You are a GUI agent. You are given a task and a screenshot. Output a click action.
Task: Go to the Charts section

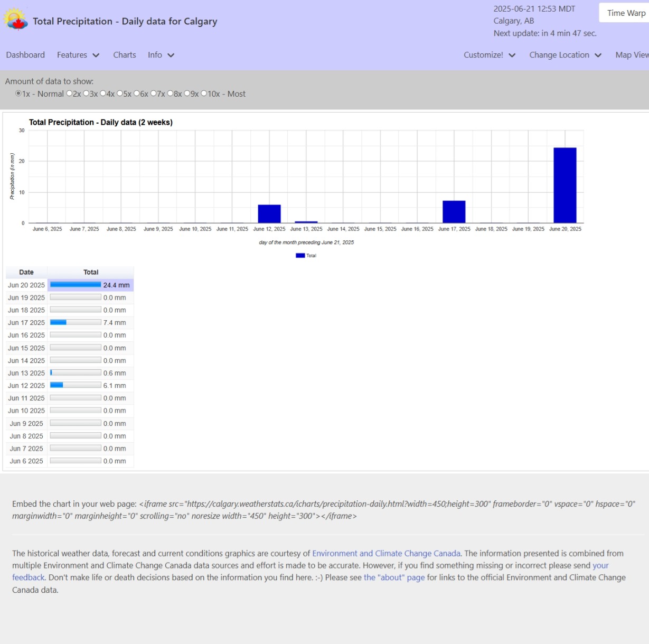125,55
